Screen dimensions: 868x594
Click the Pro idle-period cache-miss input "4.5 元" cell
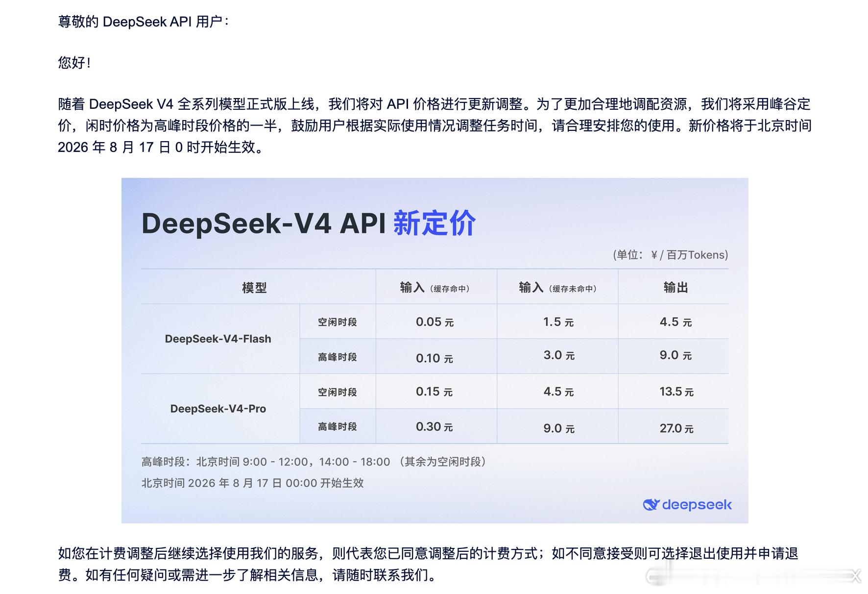point(558,392)
